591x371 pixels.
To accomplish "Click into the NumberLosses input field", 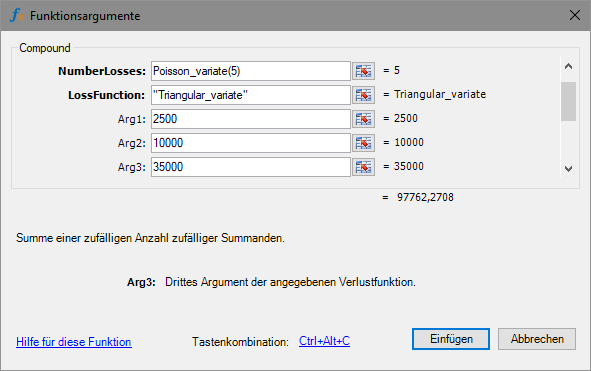I will tap(251, 71).
